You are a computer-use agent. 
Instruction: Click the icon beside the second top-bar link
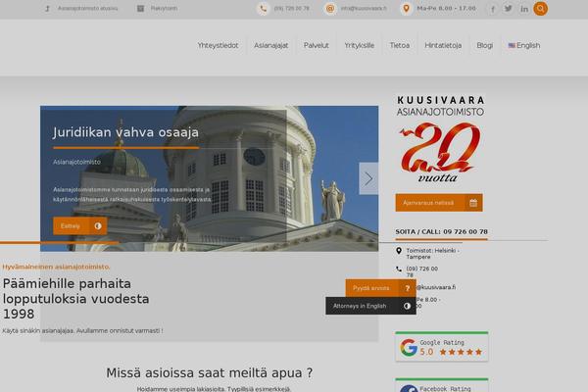point(140,8)
